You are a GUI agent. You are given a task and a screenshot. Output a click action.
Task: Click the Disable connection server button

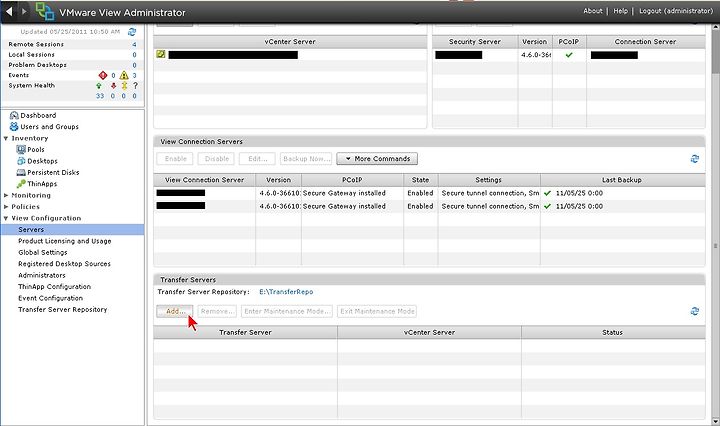point(216,159)
